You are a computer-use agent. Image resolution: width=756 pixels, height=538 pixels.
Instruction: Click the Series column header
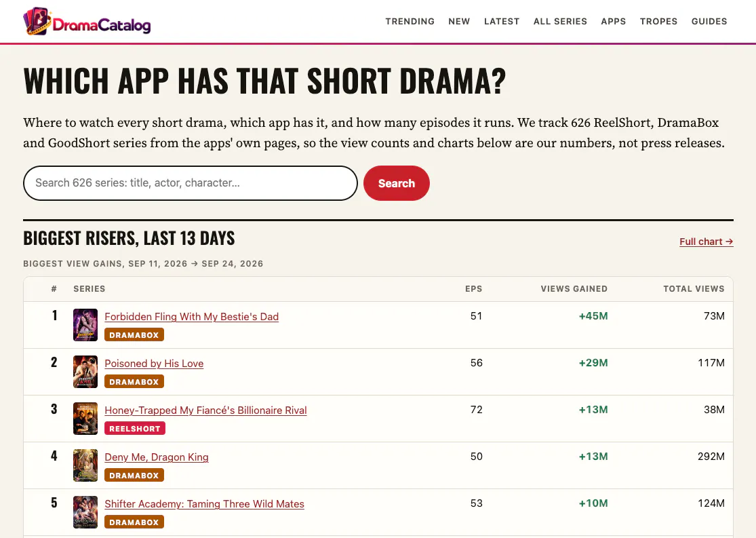pos(89,288)
